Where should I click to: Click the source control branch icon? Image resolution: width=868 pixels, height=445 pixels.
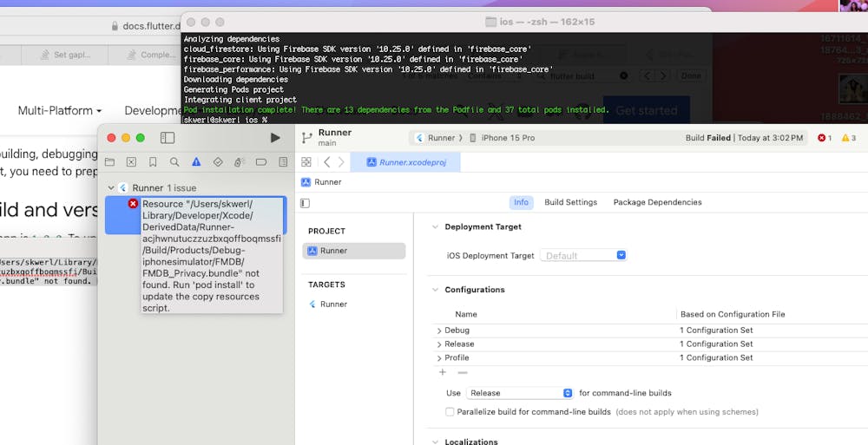pyautogui.click(x=306, y=138)
